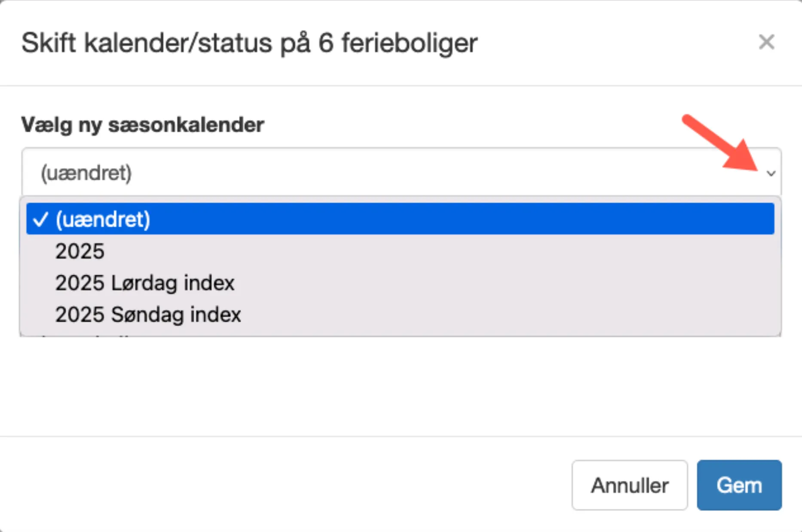Select 2025 Søndag index calendar
This screenshot has width=802, height=532.
click(148, 314)
